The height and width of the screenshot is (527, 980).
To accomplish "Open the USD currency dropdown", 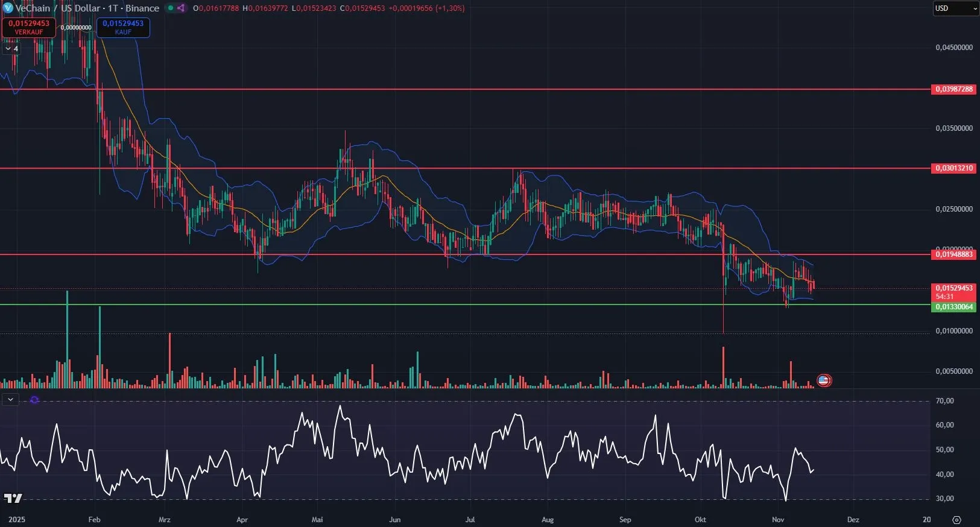I will click(x=955, y=8).
